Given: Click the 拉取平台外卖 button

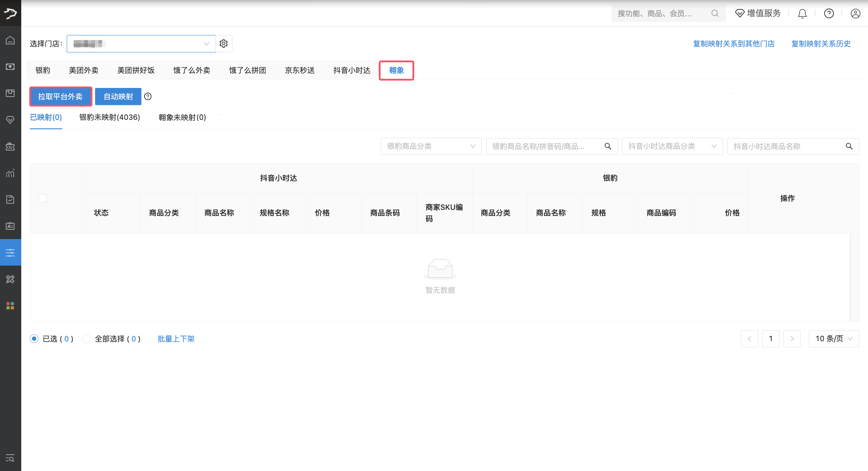Looking at the screenshot, I should tap(60, 97).
